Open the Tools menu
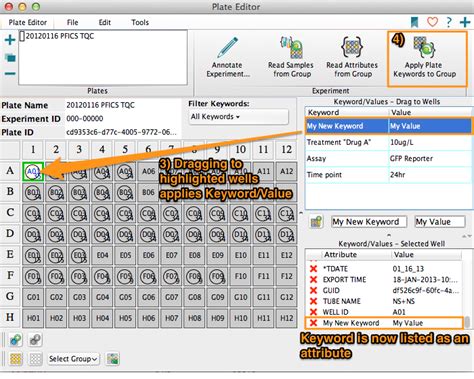Screen dimensions: 474x379 coord(140,22)
